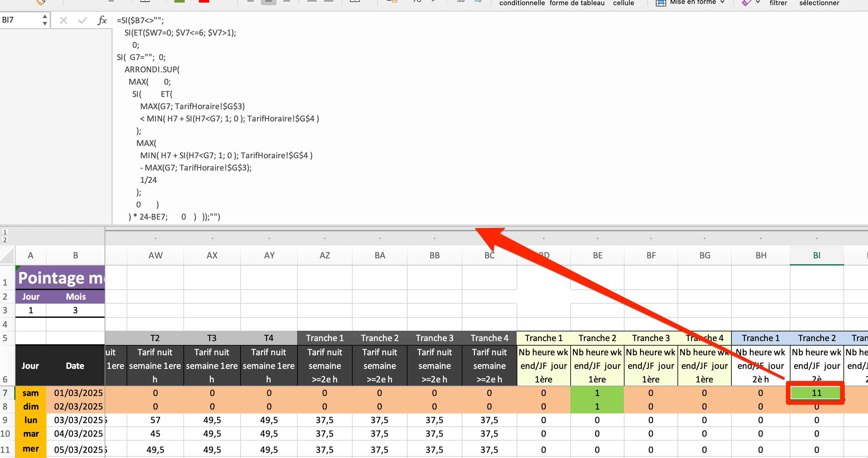The width and height of the screenshot is (868, 458).
Task: Click the 'Pointage m' title cell
Action: 60,278
